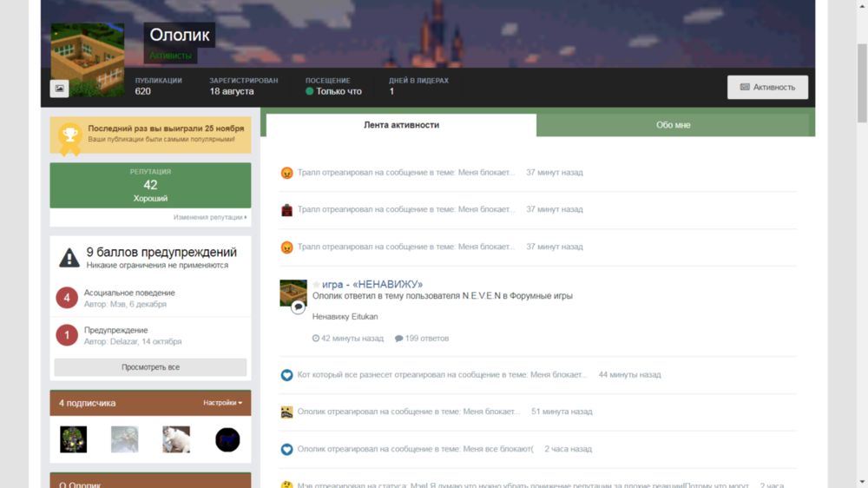This screenshot has height=488, width=868.
Task: Click the first Тралл отреагировал feed entry
Action: 405,172
